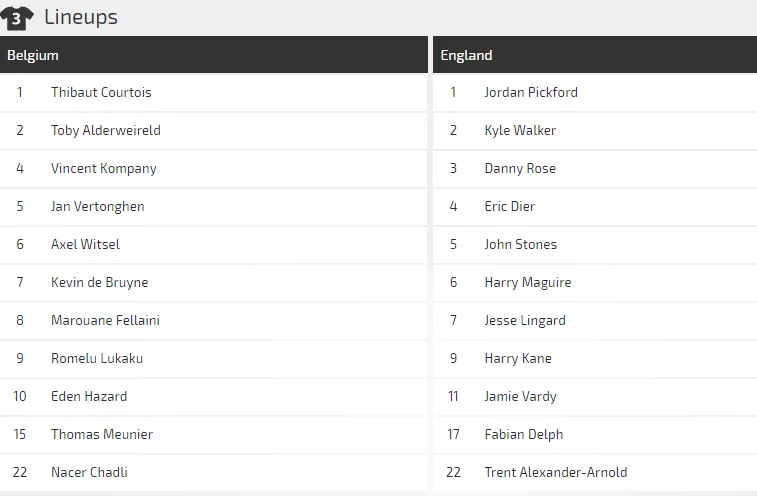
Task: Click the Lineups section title
Action: click(81, 17)
